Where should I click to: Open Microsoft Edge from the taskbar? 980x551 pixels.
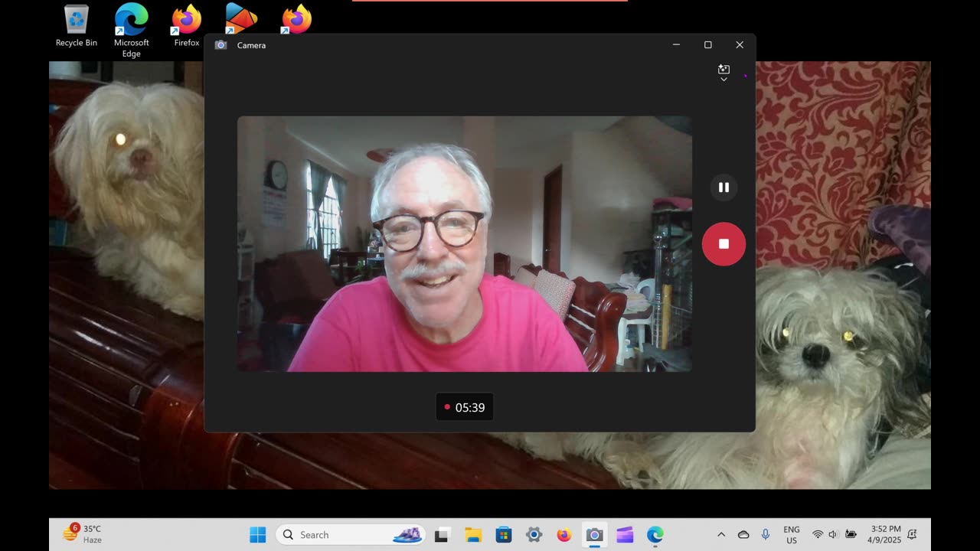tap(655, 535)
